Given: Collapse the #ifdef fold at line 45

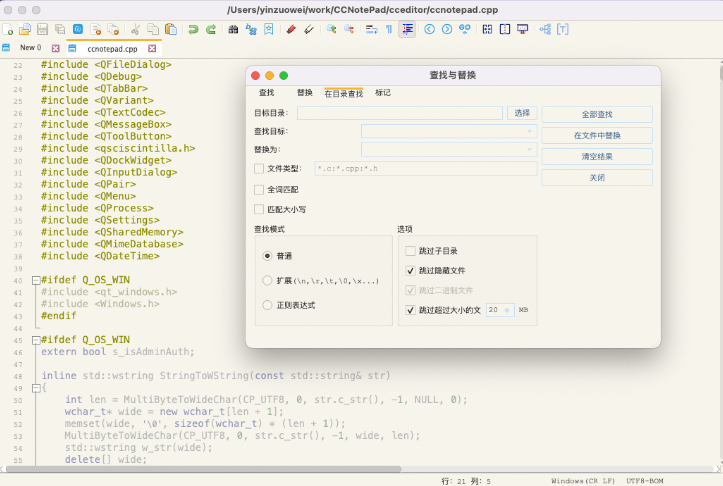Looking at the screenshot, I should click(36, 340).
